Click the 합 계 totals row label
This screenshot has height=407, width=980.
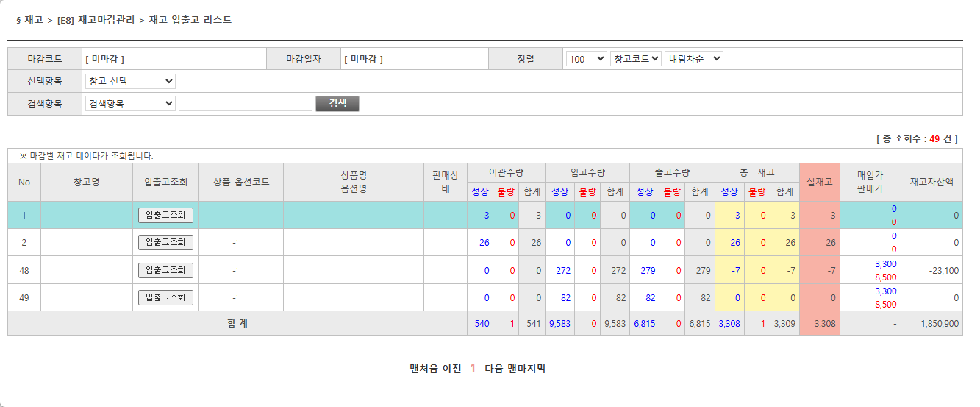coord(237,323)
